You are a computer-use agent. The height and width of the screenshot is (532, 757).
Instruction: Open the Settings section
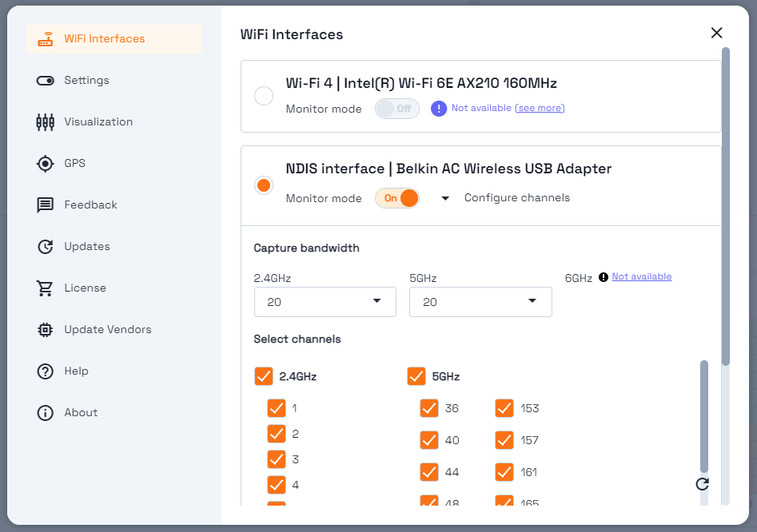point(114,81)
